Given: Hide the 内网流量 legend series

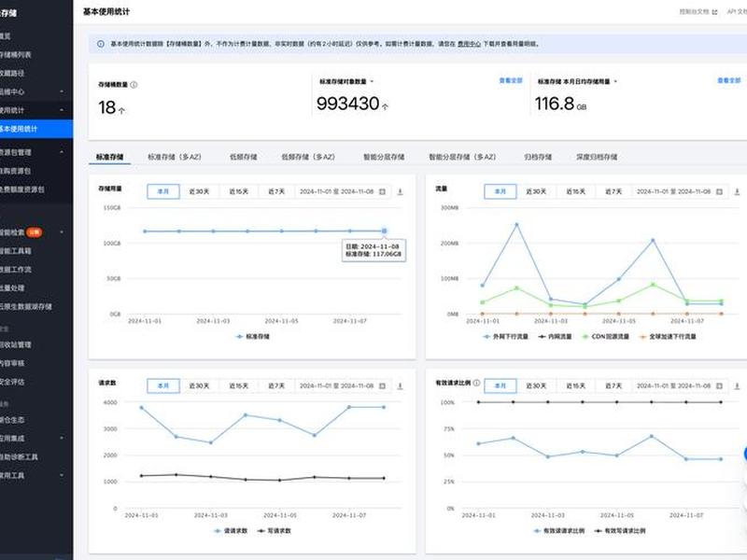Looking at the screenshot, I should point(555,336).
